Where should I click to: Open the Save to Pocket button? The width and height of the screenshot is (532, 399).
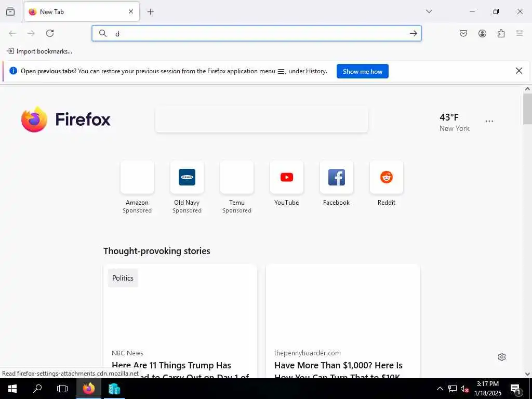[x=463, y=33]
